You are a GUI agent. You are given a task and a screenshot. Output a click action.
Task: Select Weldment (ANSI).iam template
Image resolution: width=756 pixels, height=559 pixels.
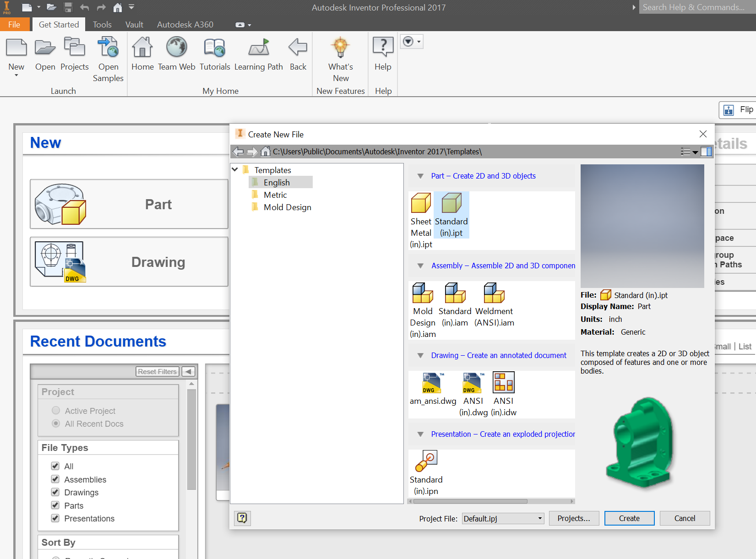[494, 304]
